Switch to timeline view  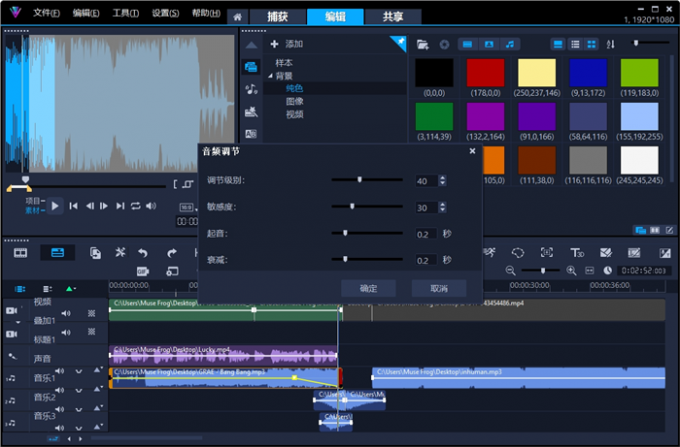(x=57, y=253)
